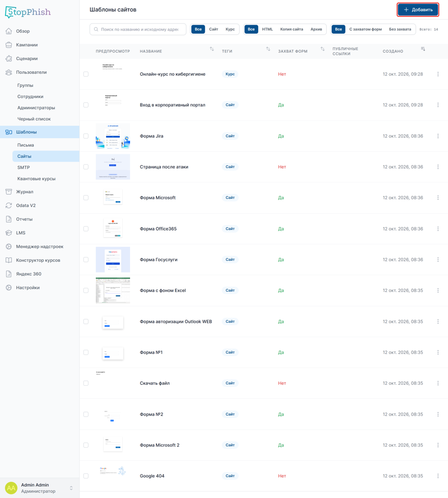Click the Кампании briefcase icon

(x=9, y=45)
